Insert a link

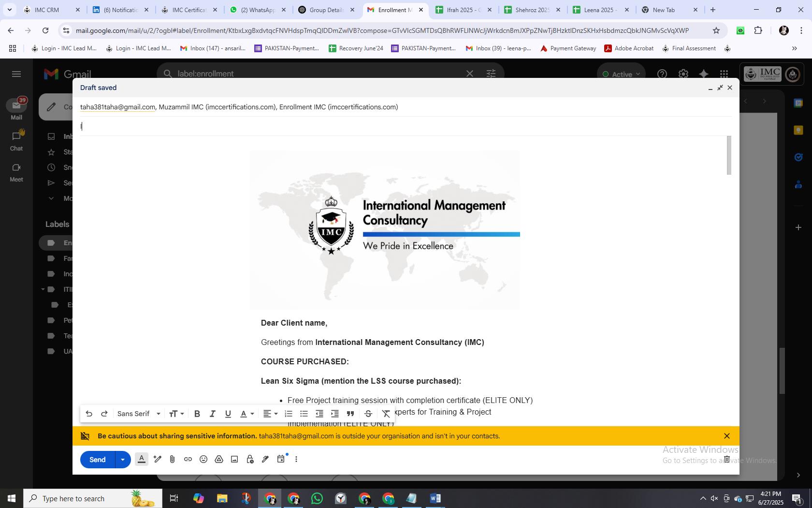pos(188,459)
